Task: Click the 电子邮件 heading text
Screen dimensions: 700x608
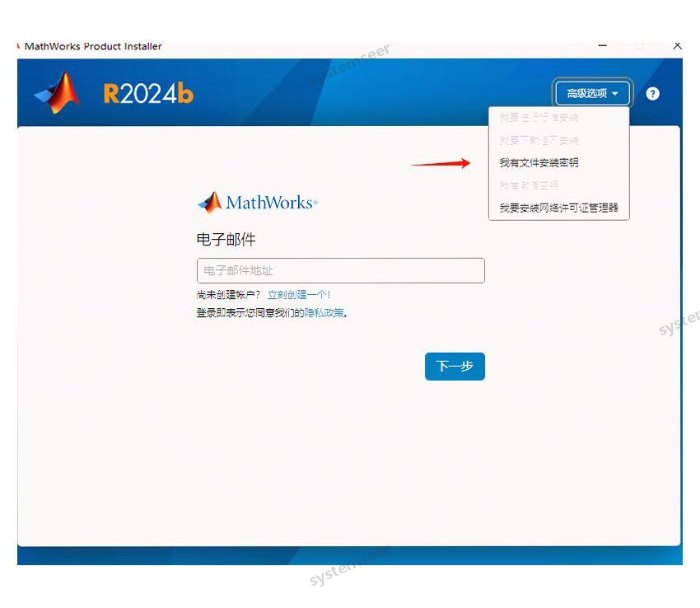Action: click(x=226, y=240)
